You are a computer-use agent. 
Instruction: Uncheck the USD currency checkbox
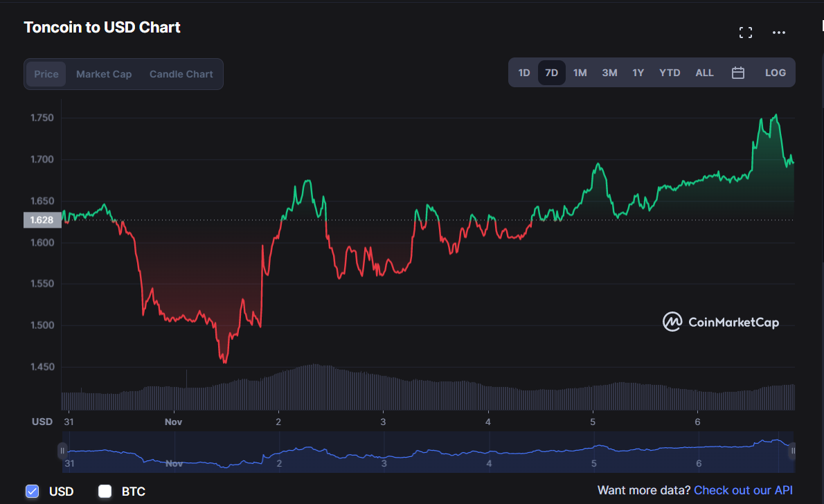click(32, 491)
